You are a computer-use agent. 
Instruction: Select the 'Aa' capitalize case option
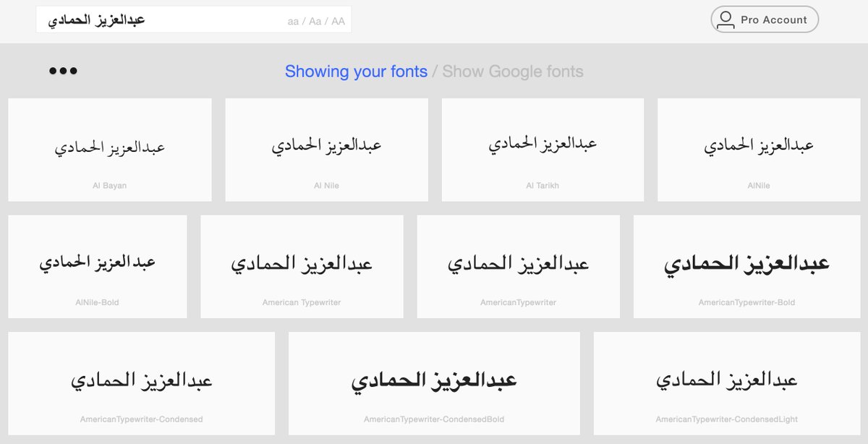point(315,22)
